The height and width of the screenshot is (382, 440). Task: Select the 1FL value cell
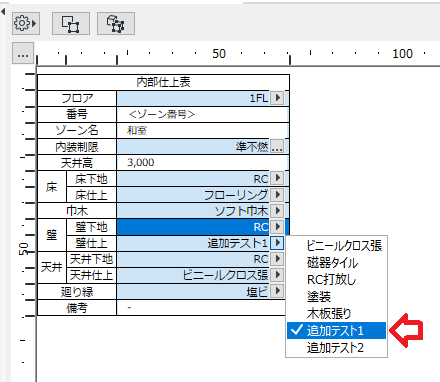click(x=193, y=98)
